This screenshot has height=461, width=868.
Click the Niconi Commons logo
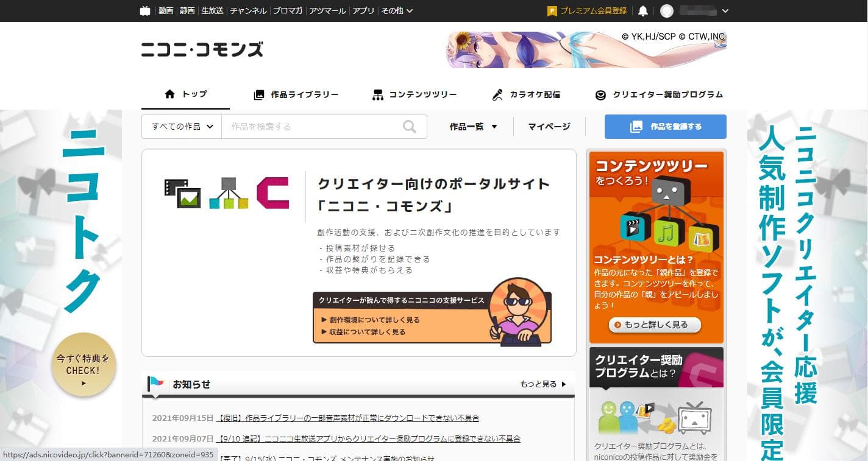(202, 49)
